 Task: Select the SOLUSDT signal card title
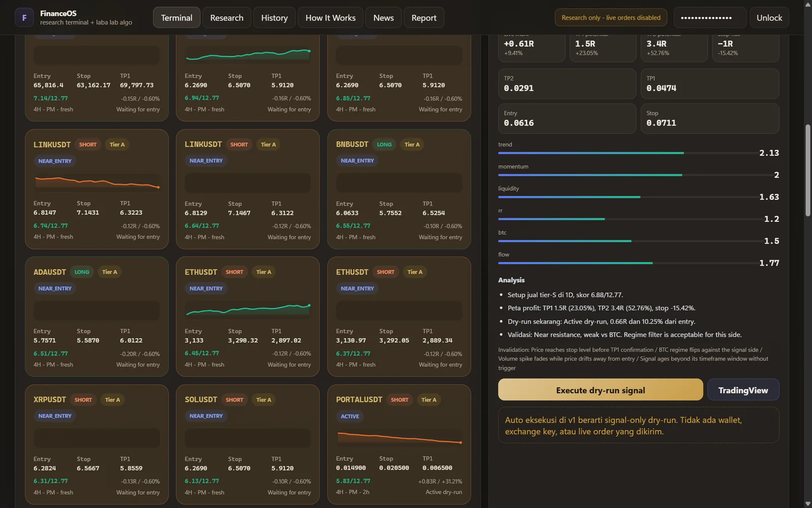coord(201,400)
